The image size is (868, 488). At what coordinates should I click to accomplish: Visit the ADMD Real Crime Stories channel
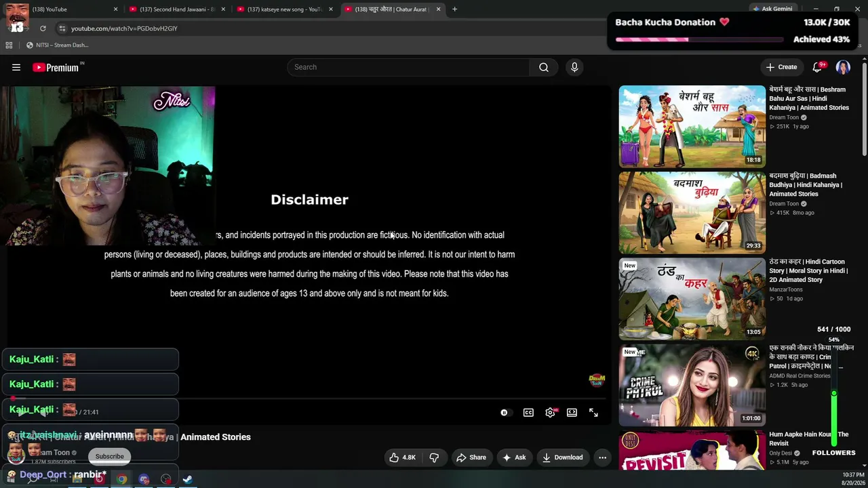point(800,376)
